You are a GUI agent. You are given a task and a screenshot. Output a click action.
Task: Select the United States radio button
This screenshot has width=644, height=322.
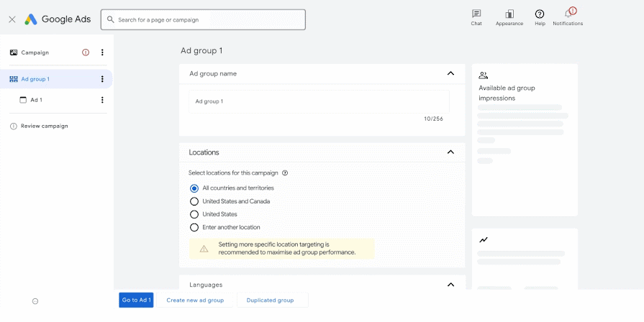point(194,214)
